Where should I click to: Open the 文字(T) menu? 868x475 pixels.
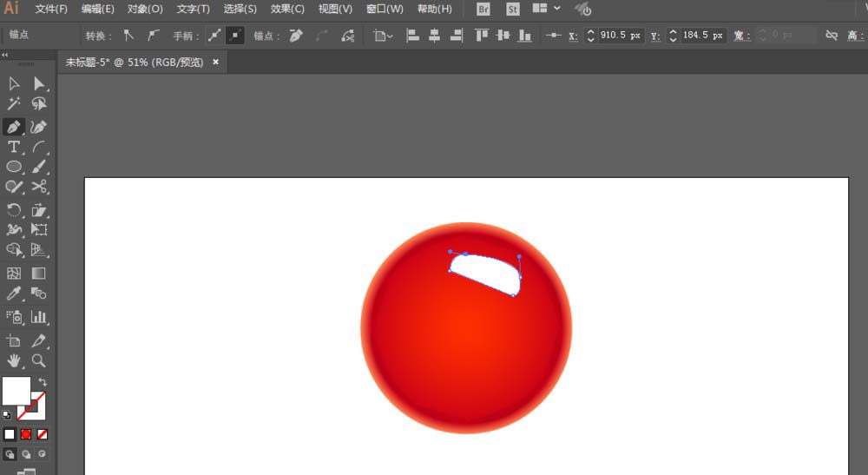click(194, 9)
